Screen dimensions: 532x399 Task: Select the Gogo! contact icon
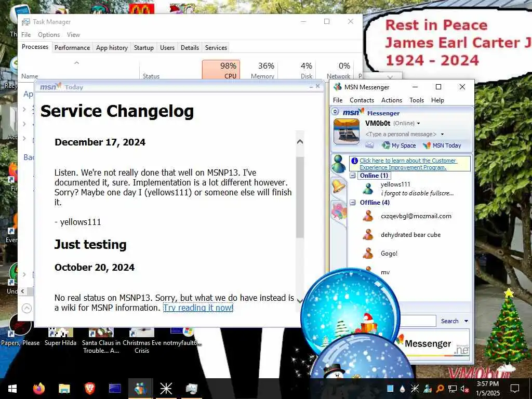pos(368,253)
